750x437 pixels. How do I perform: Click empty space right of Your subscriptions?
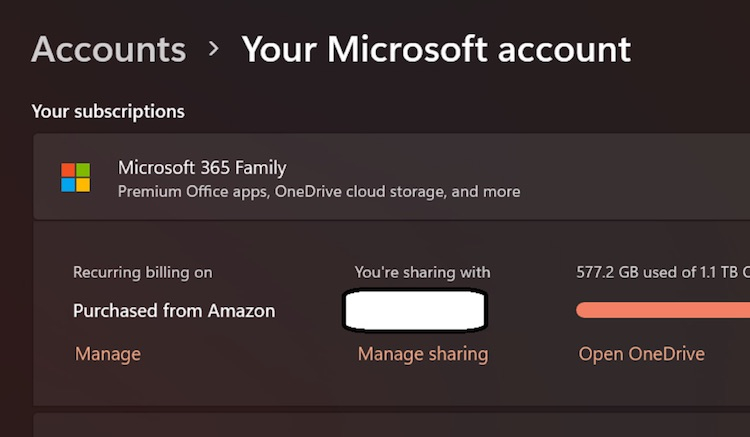coord(450,111)
